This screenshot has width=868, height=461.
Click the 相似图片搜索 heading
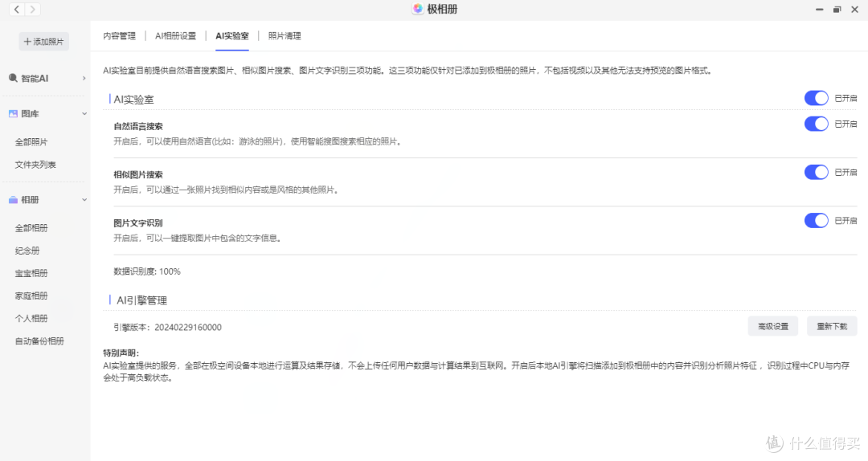coord(138,174)
